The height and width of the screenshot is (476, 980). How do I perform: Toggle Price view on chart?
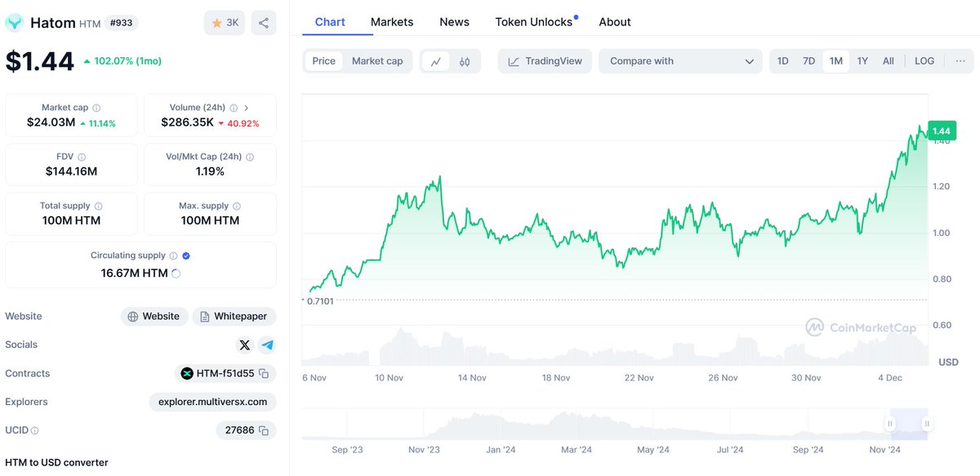(x=323, y=61)
